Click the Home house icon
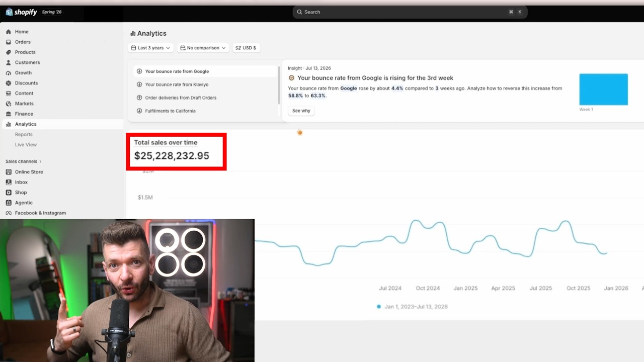Screen dimensions: 644x362 [9, 32]
